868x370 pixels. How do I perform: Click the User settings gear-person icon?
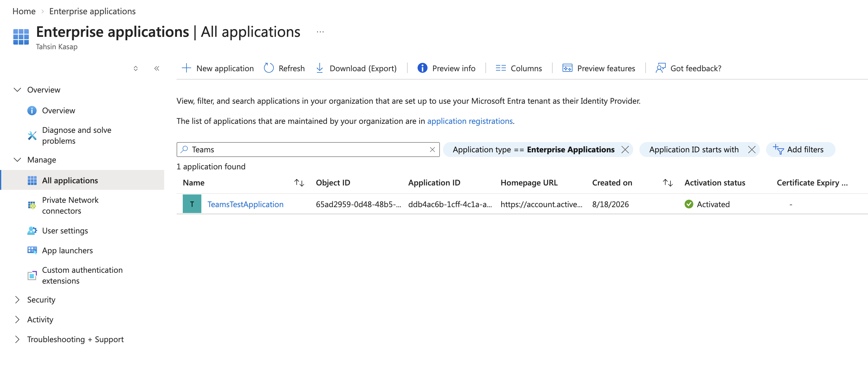pyautogui.click(x=32, y=231)
